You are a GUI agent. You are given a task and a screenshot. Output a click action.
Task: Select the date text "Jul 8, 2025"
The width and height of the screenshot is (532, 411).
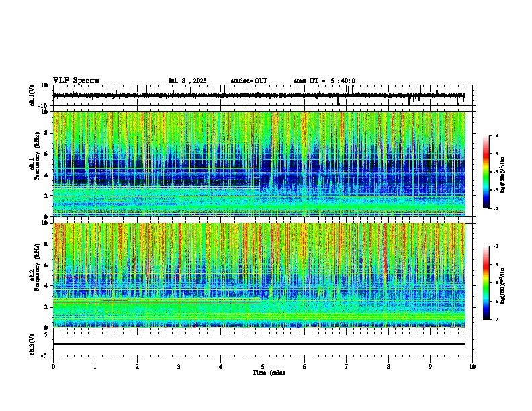(x=187, y=81)
